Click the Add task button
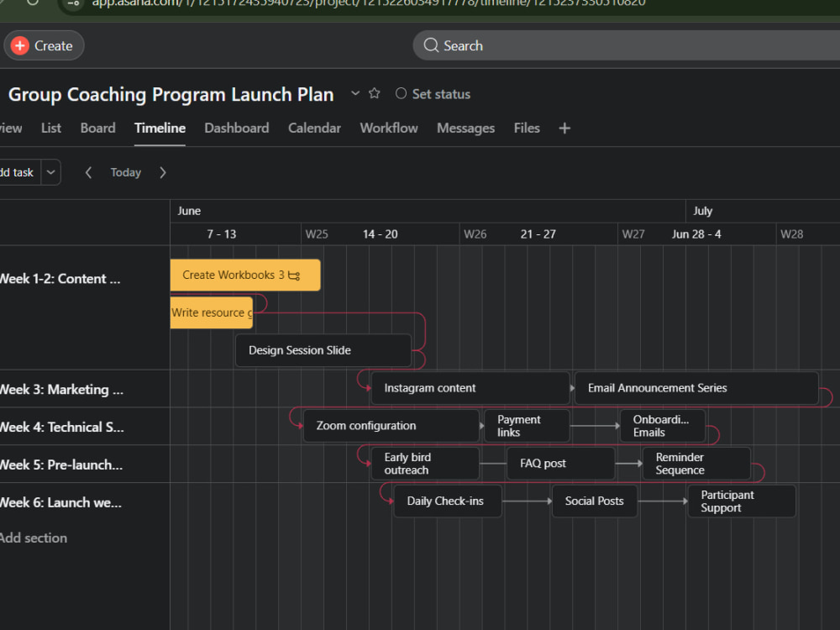 tap(18, 172)
